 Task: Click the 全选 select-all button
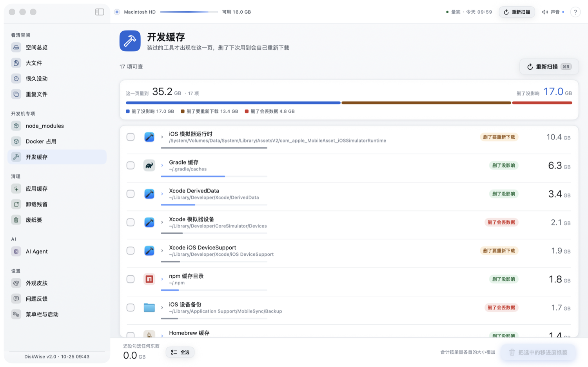pos(180,352)
